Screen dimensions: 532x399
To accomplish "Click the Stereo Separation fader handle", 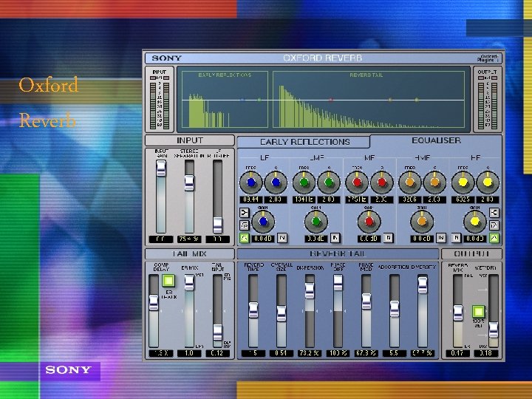I will click(189, 183).
